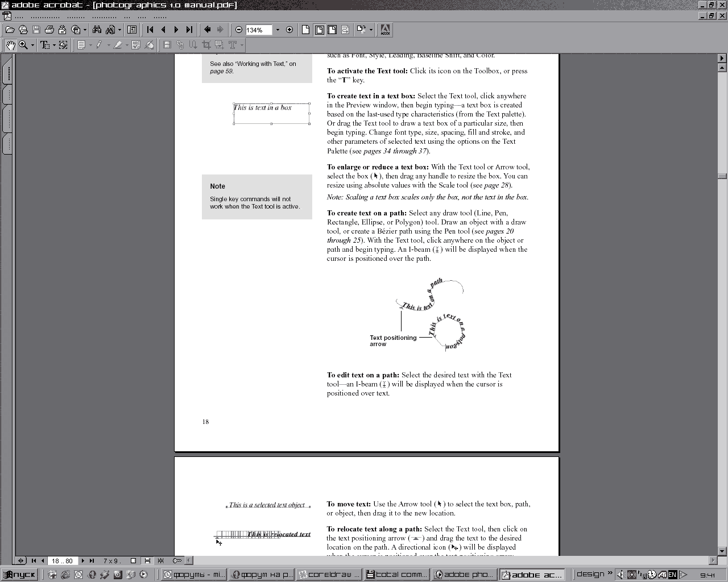728x582 pixels.
Task: Go to First Page icon
Action: tap(150, 30)
